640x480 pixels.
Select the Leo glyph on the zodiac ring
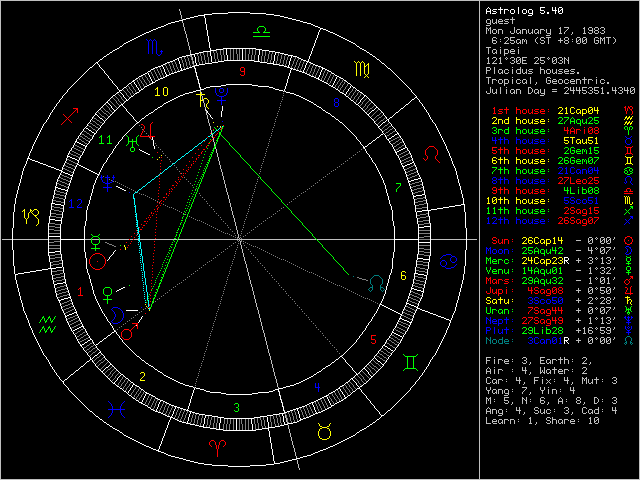coord(432,154)
